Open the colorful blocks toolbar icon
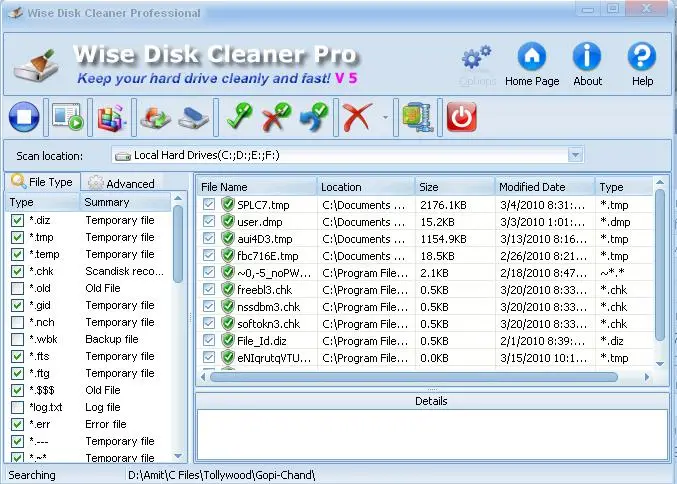 (x=111, y=117)
